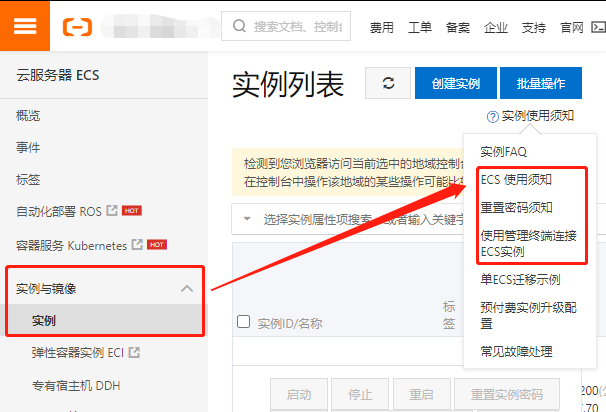Click the 重启 button
Image resolution: width=606 pixels, height=412 pixels.
point(422,394)
